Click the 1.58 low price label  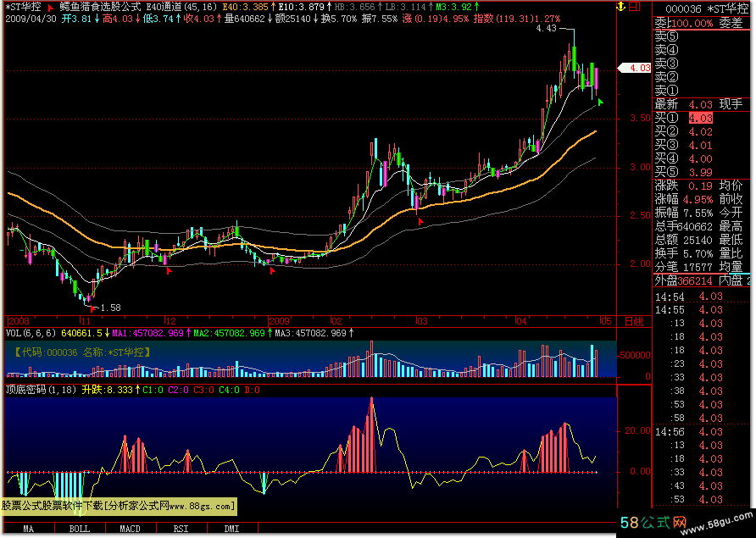pyautogui.click(x=110, y=308)
